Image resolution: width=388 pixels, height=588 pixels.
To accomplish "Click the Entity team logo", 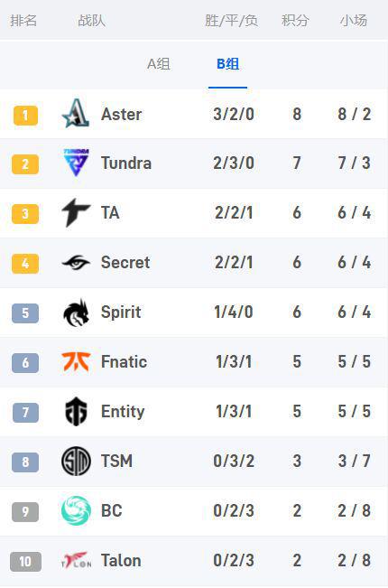I will tap(76, 411).
